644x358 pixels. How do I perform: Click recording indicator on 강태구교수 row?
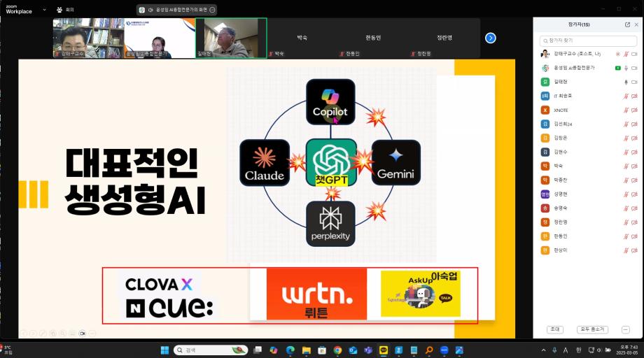[617, 54]
